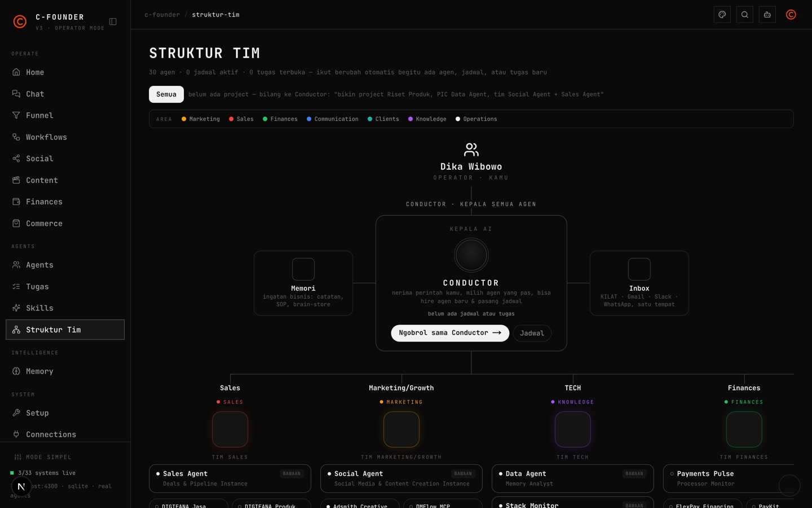Viewport: 812px width, 508px height.
Task: Go to Skills page
Action: click(x=65, y=308)
